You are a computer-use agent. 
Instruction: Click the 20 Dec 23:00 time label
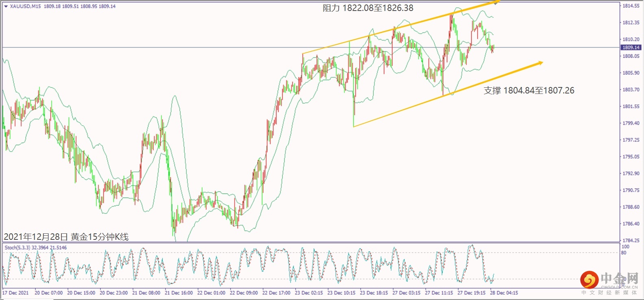tap(114, 293)
